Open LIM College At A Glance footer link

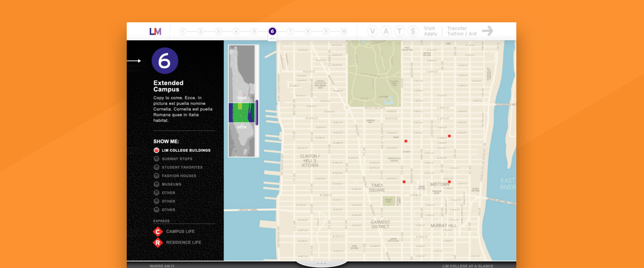pyautogui.click(x=468, y=266)
